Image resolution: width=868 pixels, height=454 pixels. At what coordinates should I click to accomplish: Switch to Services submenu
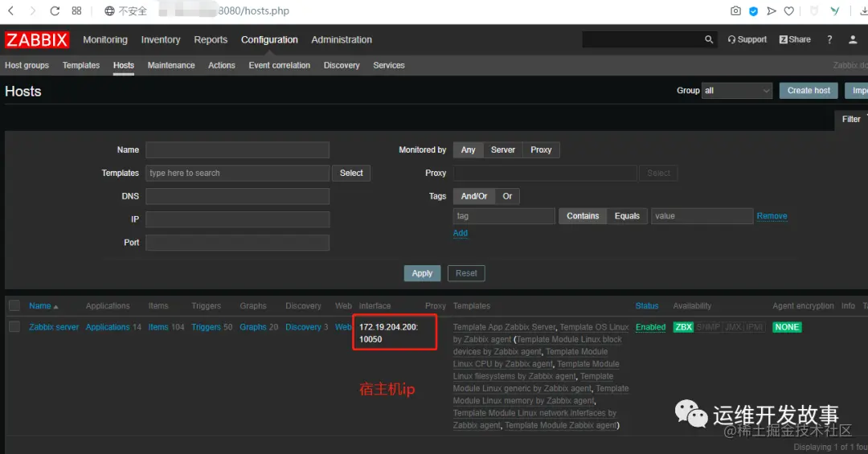click(389, 65)
